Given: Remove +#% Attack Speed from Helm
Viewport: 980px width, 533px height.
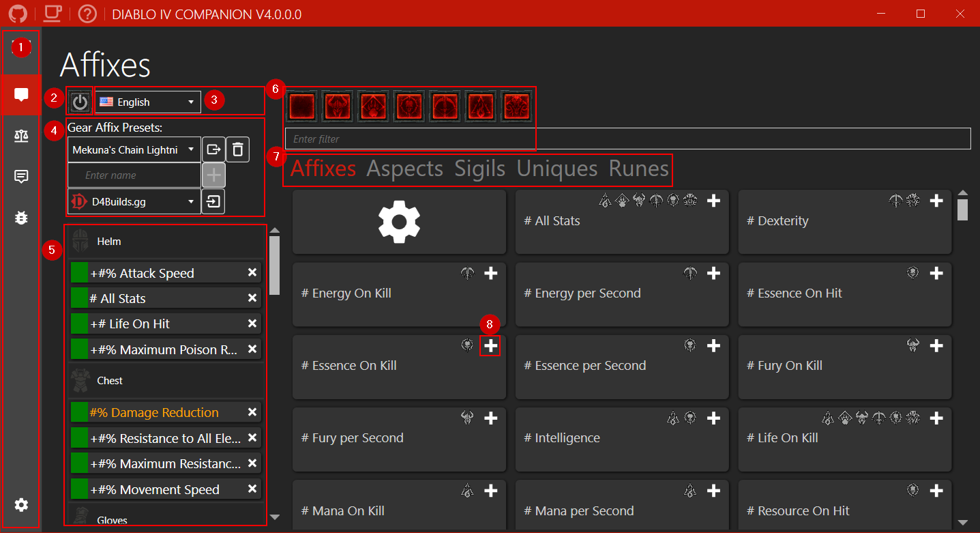Looking at the screenshot, I should [252, 273].
